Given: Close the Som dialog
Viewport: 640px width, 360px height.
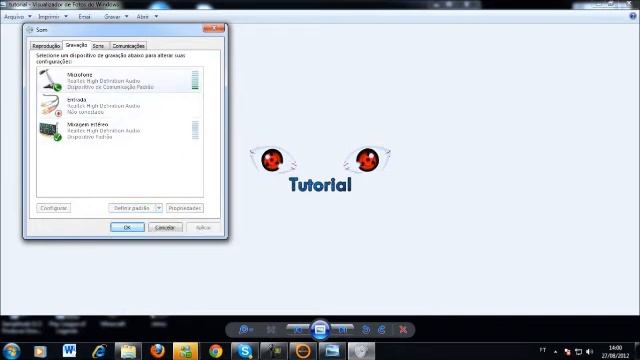Looking at the screenshot, I should [x=213, y=28].
